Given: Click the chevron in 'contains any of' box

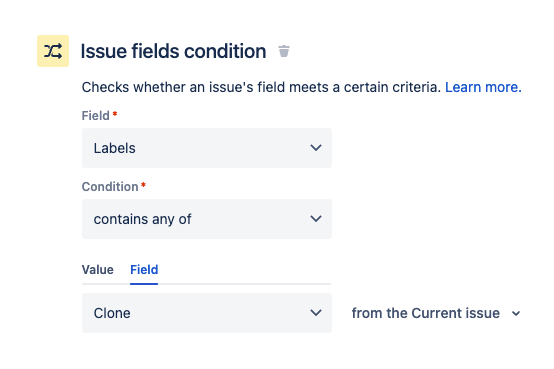Looking at the screenshot, I should click(316, 219).
